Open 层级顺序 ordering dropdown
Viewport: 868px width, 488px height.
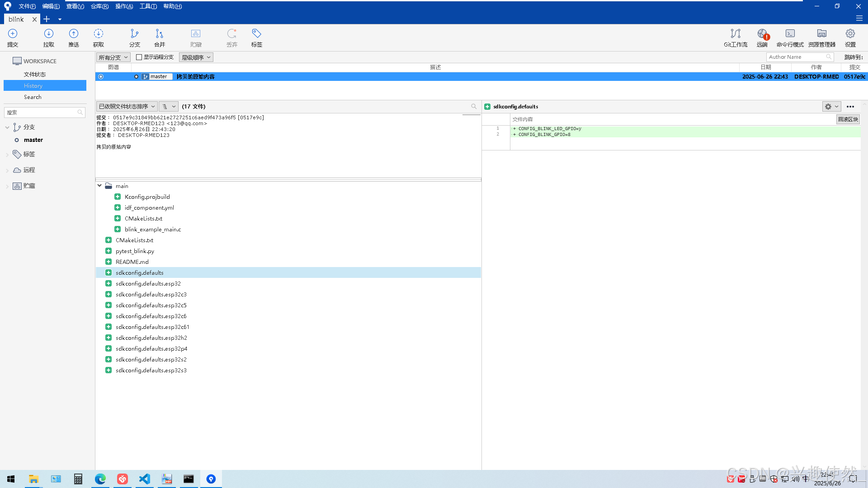click(196, 57)
